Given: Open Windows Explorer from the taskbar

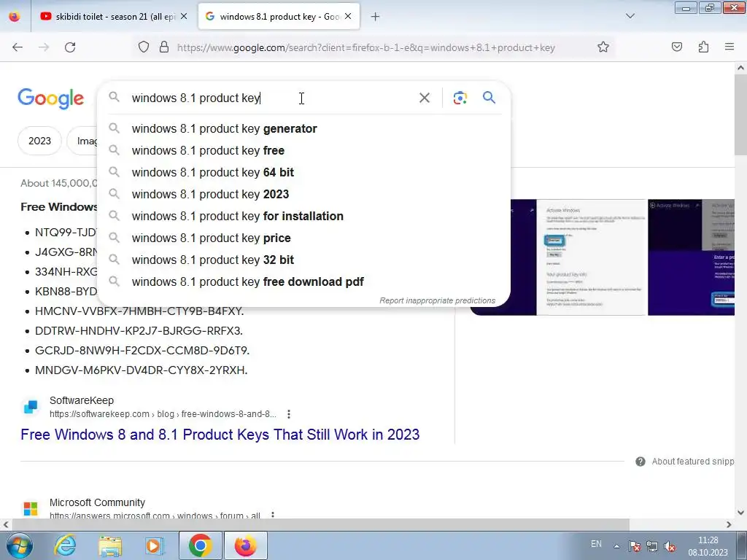Looking at the screenshot, I should click(110, 545).
